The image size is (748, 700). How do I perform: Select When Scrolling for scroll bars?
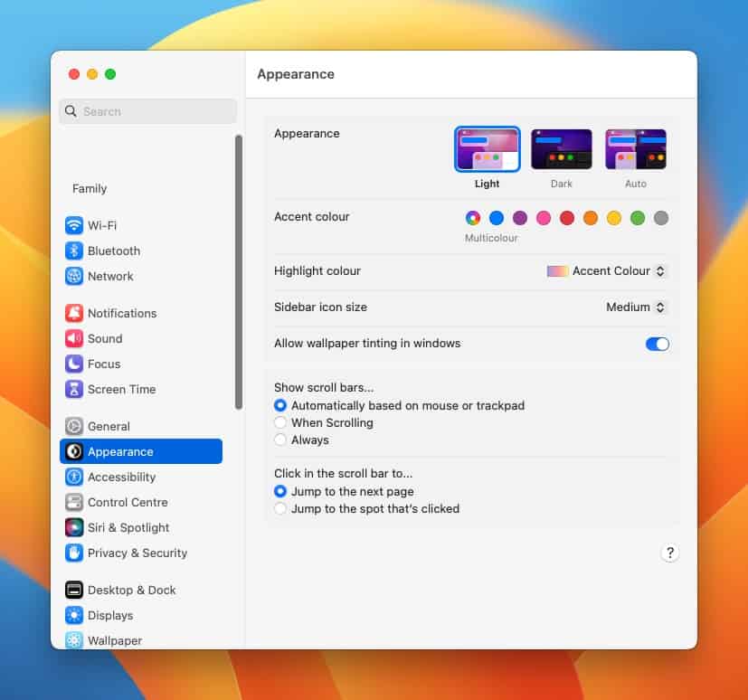280,422
